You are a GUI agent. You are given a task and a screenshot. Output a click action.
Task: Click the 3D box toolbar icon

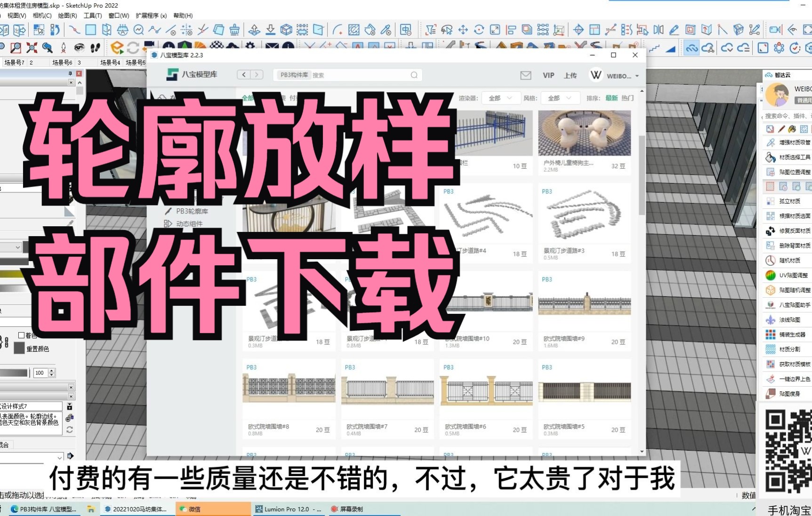click(286, 30)
